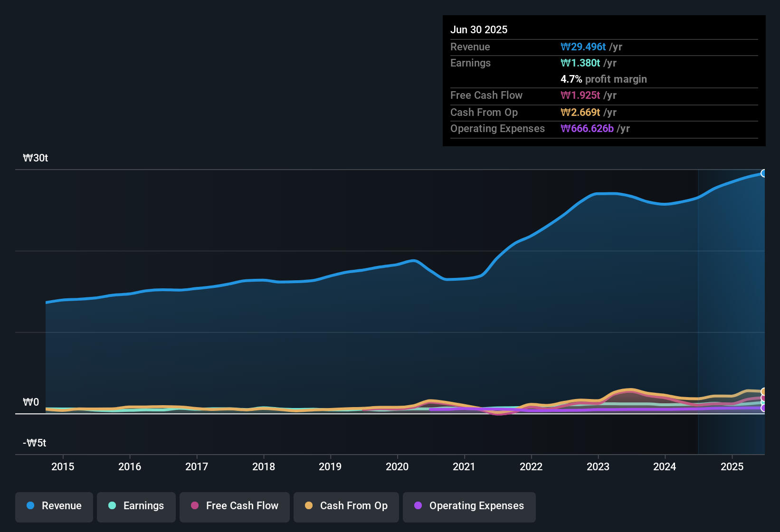Screen dimensions: 780x532
Task: Click the pink Free Cash Flow dot
Action: click(x=195, y=505)
